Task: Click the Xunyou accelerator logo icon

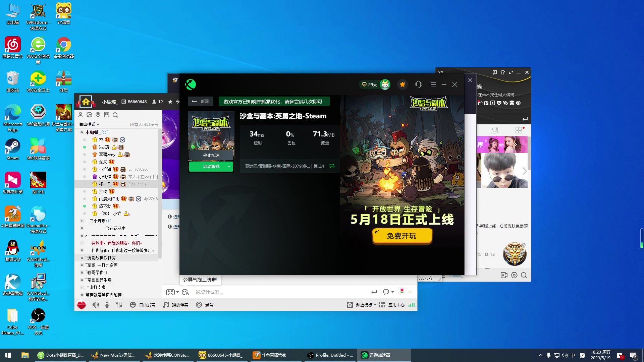Action: [191, 84]
